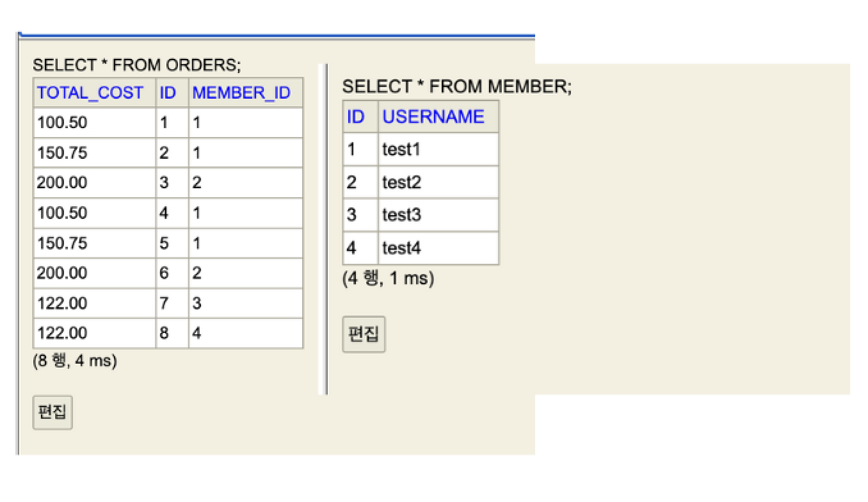Click ID cell 6 in ORDERS table

pyautogui.click(x=165, y=273)
